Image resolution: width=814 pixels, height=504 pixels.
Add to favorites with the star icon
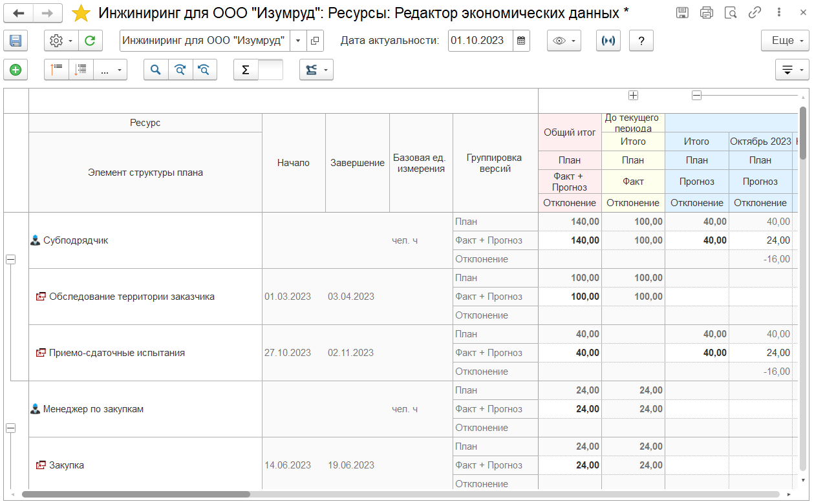81,13
